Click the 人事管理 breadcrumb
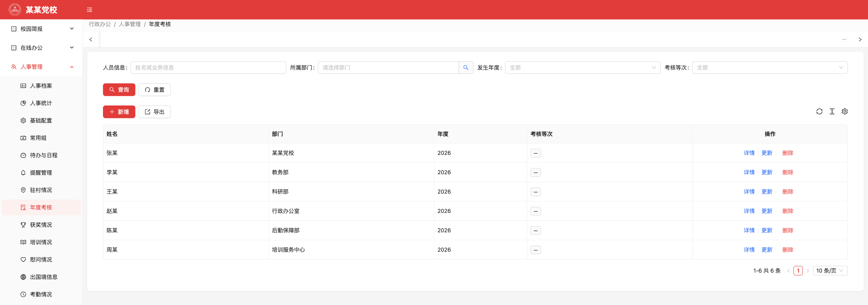 (x=130, y=24)
